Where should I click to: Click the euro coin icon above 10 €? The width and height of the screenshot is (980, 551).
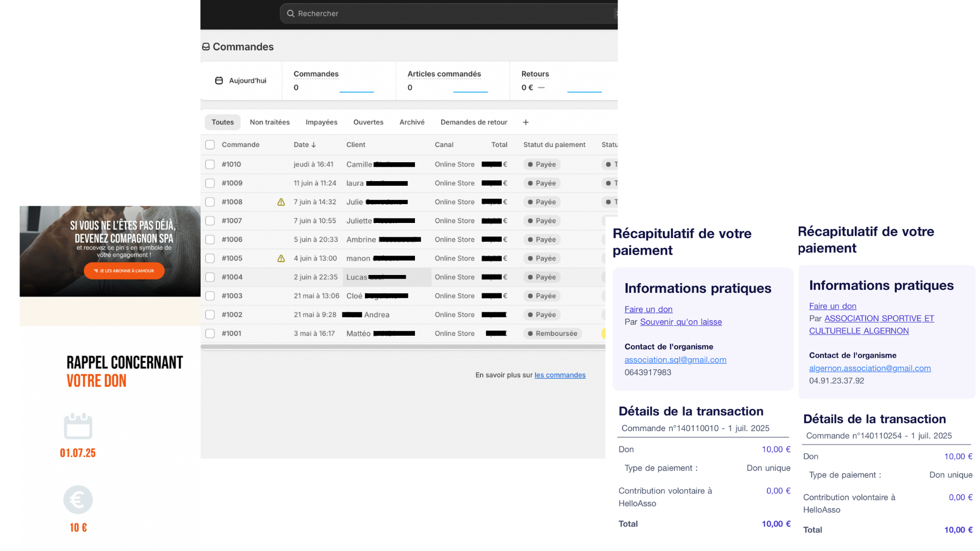point(78,499)
